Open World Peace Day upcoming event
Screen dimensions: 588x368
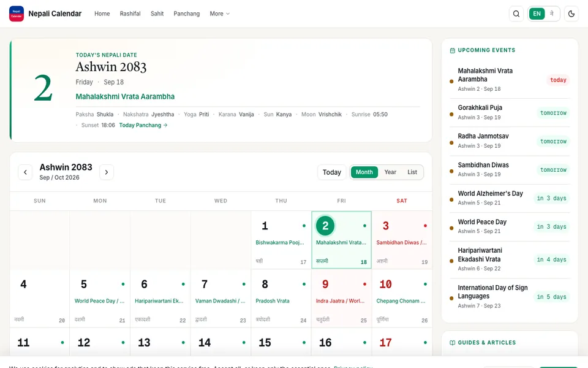point(510,226)
